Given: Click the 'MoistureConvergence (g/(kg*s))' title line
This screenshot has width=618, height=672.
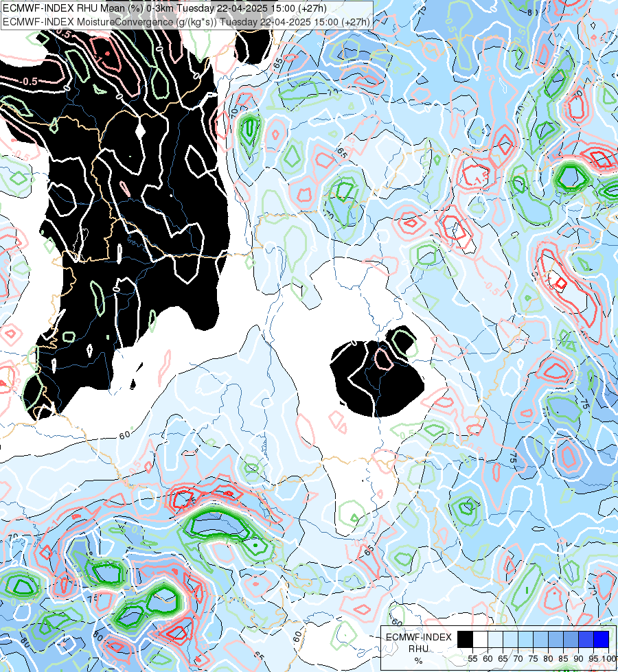Looking at the screenshot, I should point(186,22).
